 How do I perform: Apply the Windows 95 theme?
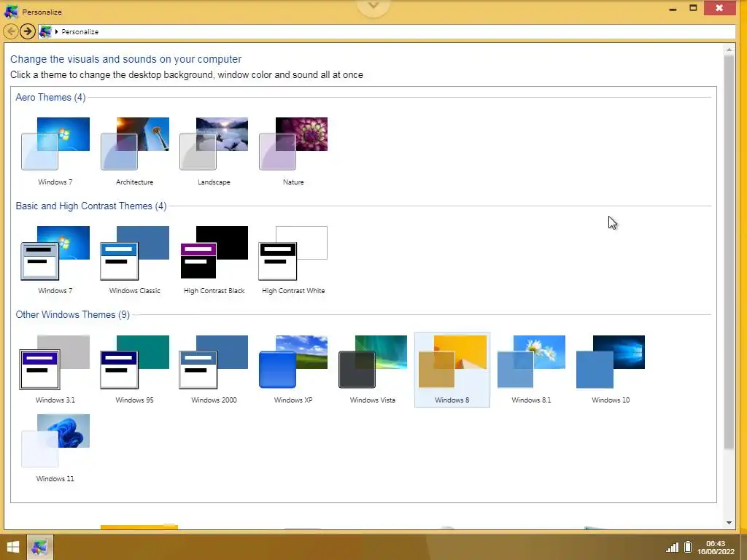tap(135, 369)
